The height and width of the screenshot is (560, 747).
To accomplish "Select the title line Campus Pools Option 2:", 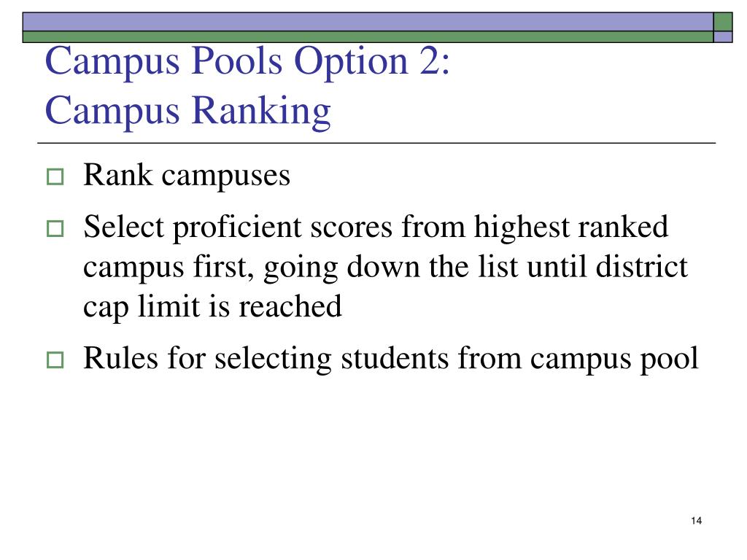I will pos(247,61).
